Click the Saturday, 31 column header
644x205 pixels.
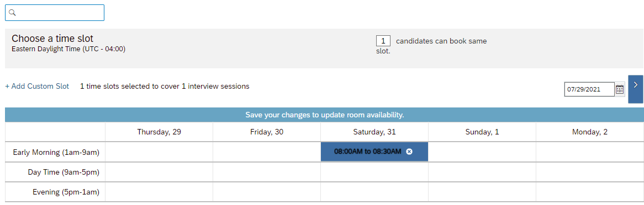tap(374, 132)
